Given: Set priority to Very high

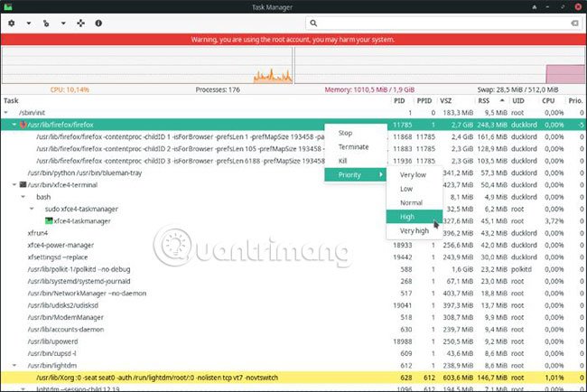Looking at the screenshot, I should click(x=415, y=230).
